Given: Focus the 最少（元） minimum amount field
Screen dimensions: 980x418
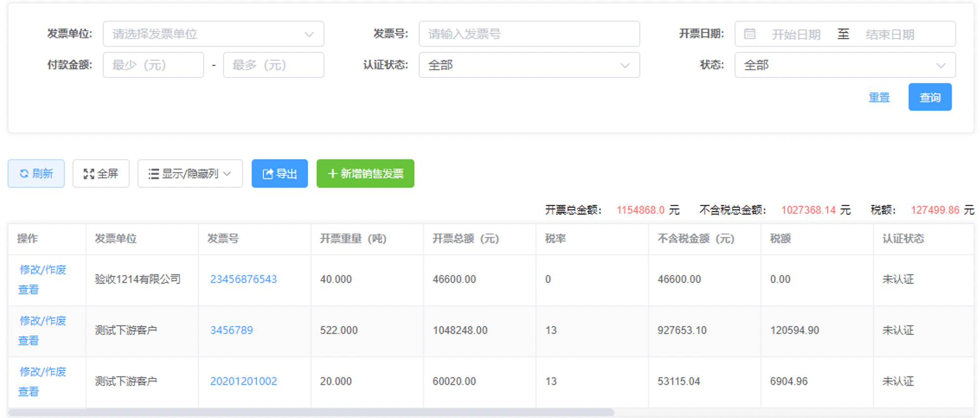Looking at the screenshot, I should (153, 65).
